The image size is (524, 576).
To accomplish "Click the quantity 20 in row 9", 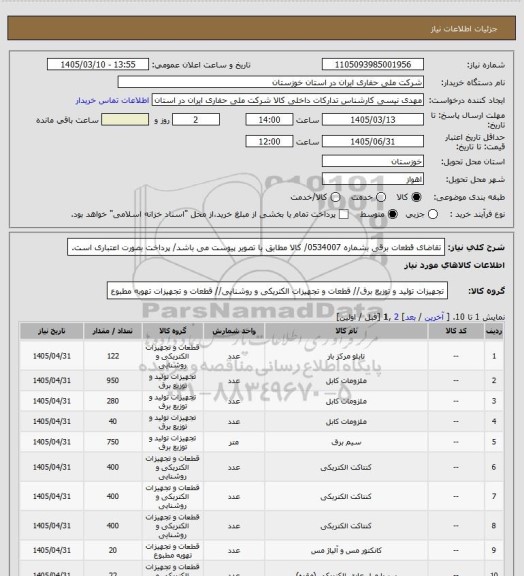I will [113, 550].
